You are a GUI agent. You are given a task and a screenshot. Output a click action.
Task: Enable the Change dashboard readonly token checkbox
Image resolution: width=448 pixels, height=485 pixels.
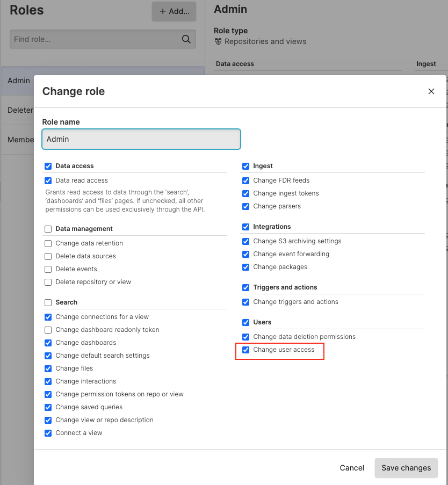(x=48, y=329)
